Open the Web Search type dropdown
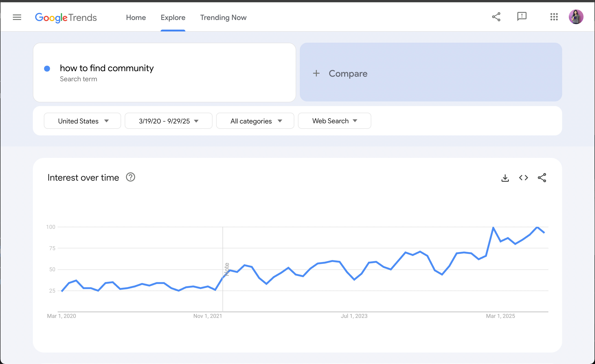This screenshot has height=364, width=595. (334, 121)
